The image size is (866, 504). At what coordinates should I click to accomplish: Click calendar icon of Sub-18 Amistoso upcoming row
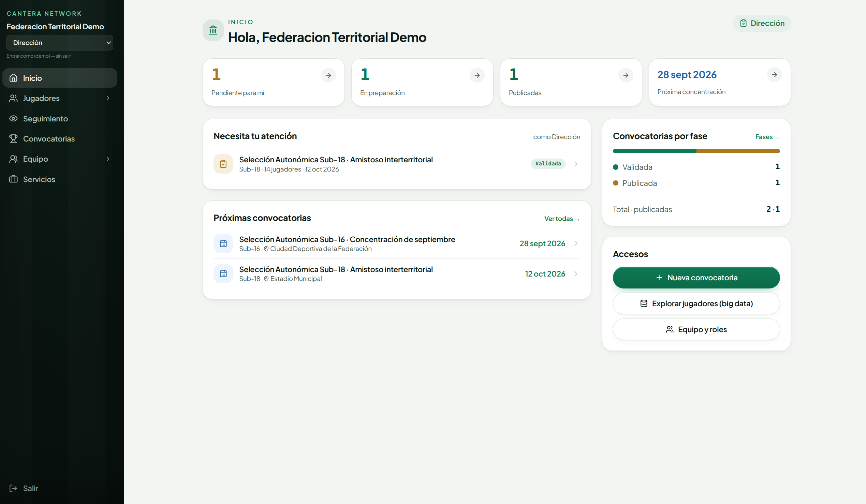223,274
